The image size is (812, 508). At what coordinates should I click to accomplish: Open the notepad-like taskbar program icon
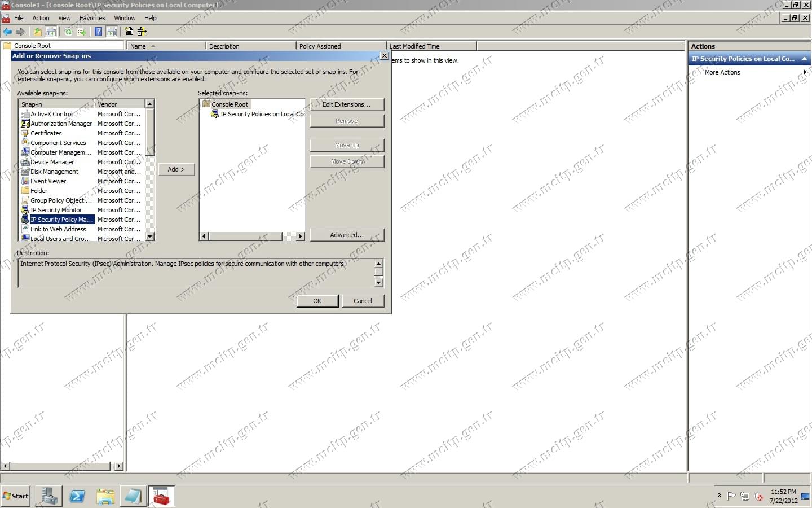click(133, 496)
